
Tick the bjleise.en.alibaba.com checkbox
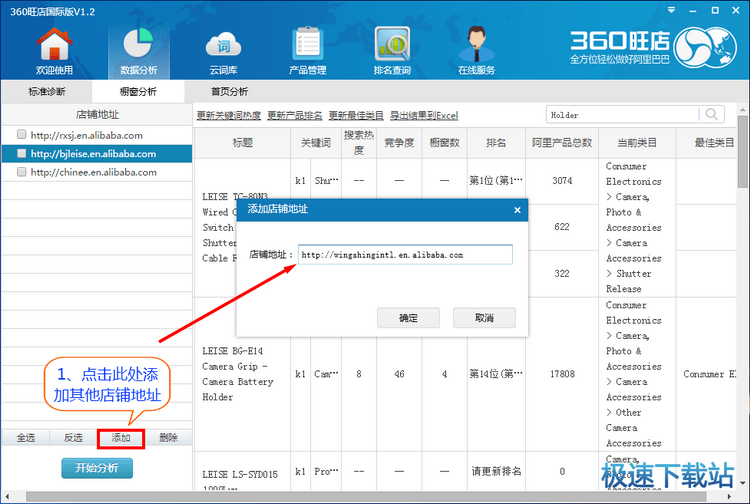point(22,153)
